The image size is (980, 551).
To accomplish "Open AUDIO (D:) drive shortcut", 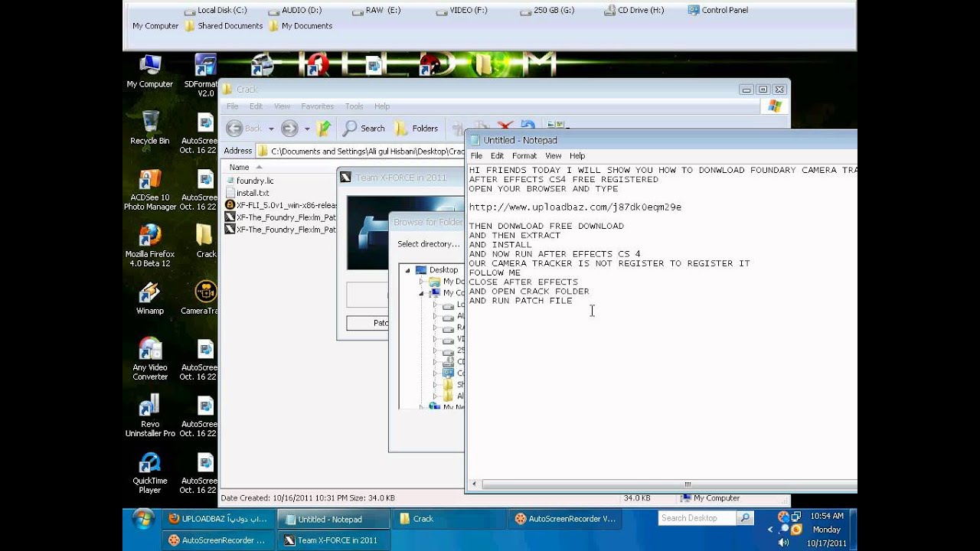I will click(x=296, y=11).
